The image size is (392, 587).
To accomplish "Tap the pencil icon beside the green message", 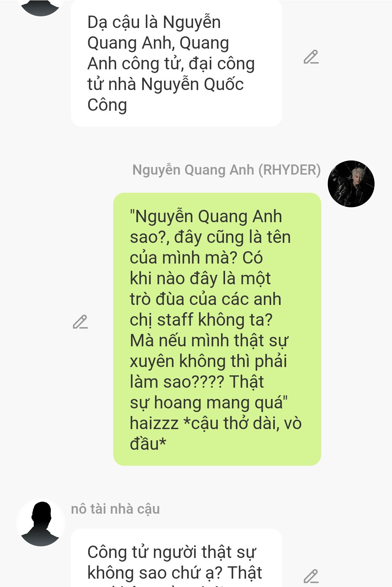I will [x=80, y=322].
